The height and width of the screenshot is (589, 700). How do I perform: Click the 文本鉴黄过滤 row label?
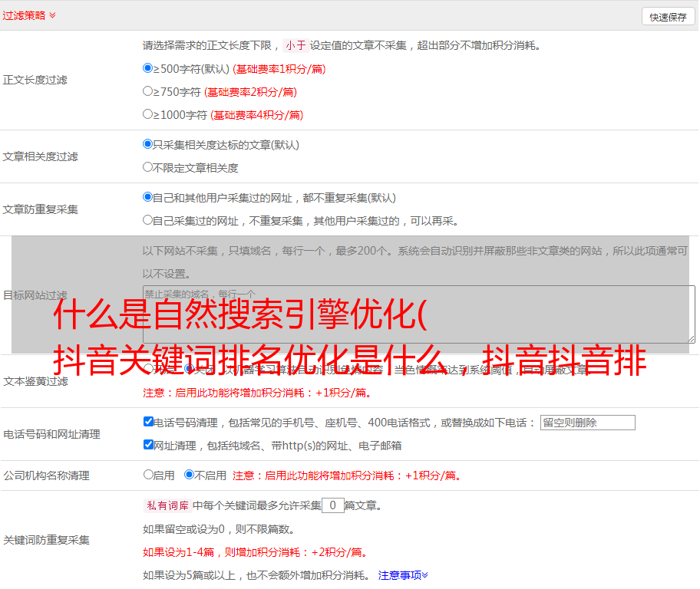tap(35, 381)
